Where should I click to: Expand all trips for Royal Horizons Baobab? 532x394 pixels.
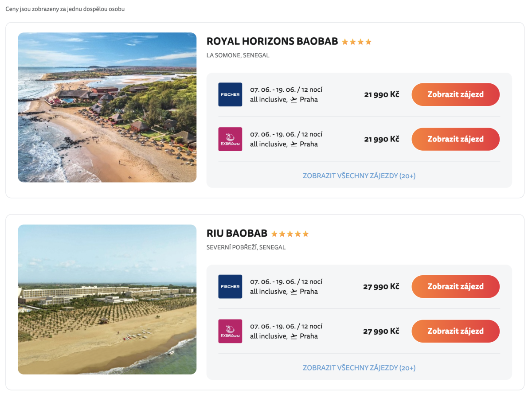click(x=359, y=176)
